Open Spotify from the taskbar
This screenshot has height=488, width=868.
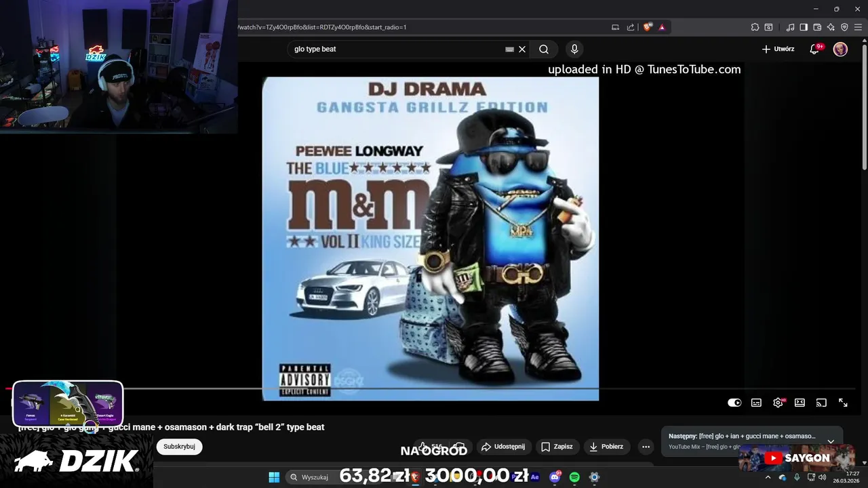point(574,477)
